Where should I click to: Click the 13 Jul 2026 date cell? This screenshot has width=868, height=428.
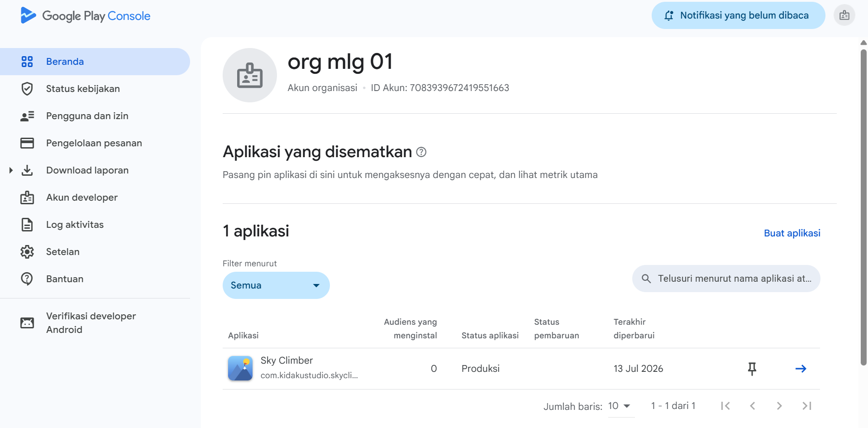click(x=639, y=369)
